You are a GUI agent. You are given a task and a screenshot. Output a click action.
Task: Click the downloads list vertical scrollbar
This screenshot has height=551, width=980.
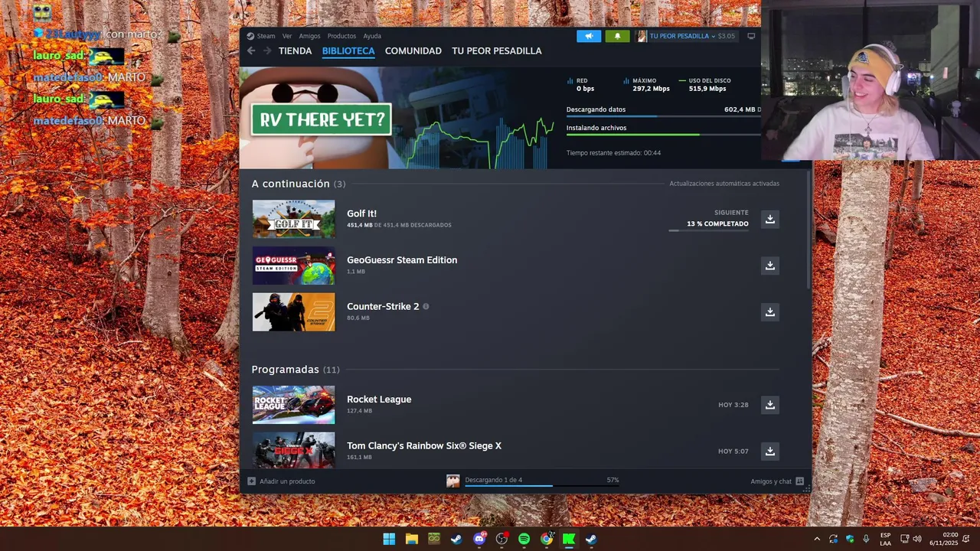click(x=809, y=230)
